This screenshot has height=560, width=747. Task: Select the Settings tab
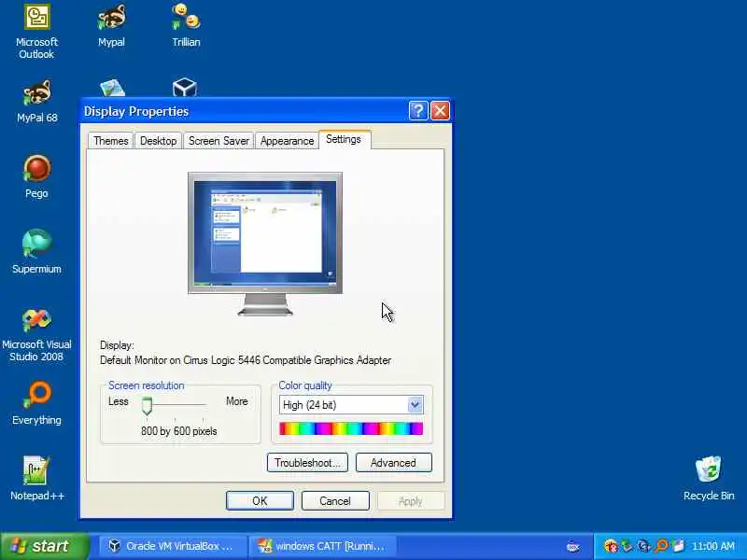344,139
